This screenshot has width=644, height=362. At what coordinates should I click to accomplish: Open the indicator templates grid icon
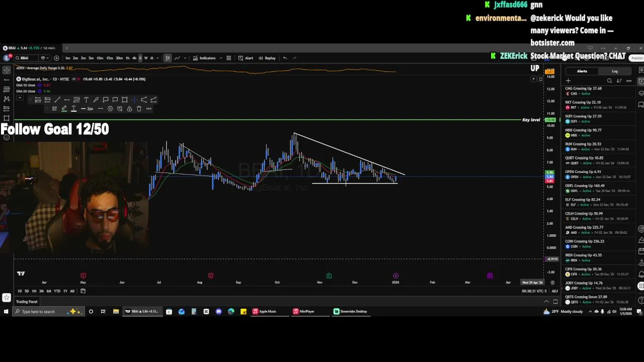tap(228, 58)
